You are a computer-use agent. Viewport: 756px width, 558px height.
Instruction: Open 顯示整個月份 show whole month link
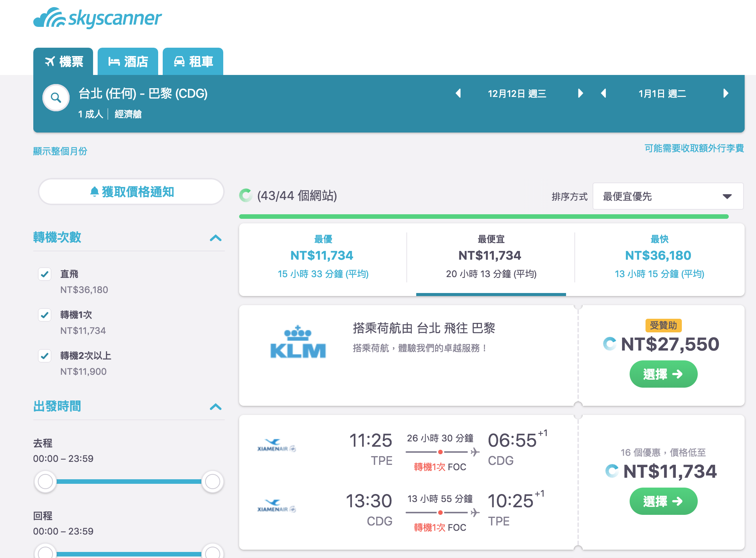click(60, 151)
